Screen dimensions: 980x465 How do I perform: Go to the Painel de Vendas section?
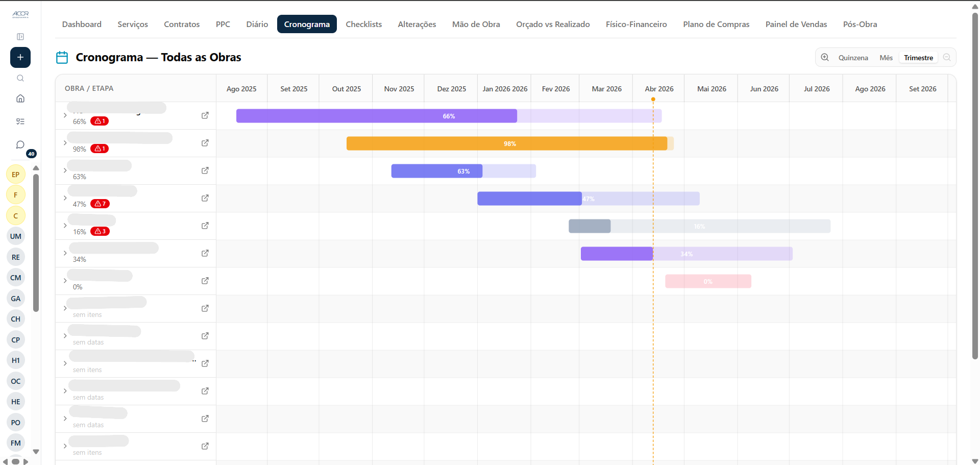796,24
